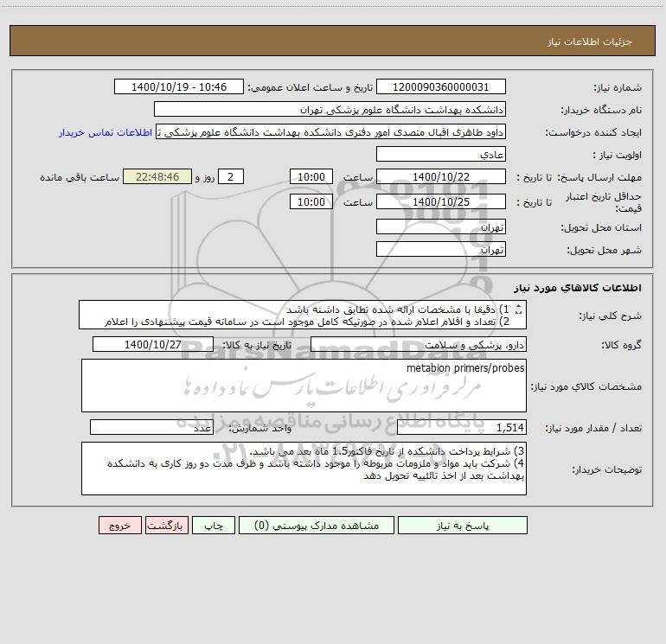Click the price validity time field 10:00
Image resolution: width=666 pixels, height=644 pixels.
coord(311,201)
